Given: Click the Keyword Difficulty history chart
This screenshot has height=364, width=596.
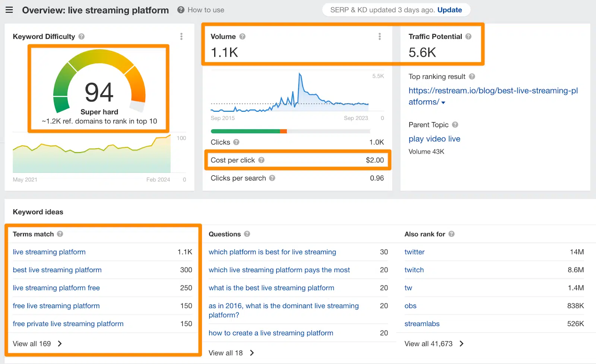Looking at the screenshot, I should point(92,153).
